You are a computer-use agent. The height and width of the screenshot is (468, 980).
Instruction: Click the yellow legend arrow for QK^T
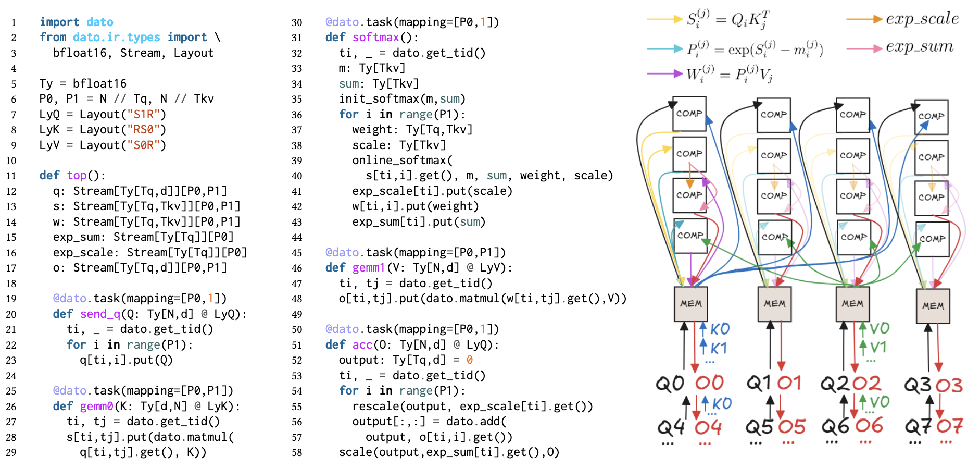[x=664, y=20]
